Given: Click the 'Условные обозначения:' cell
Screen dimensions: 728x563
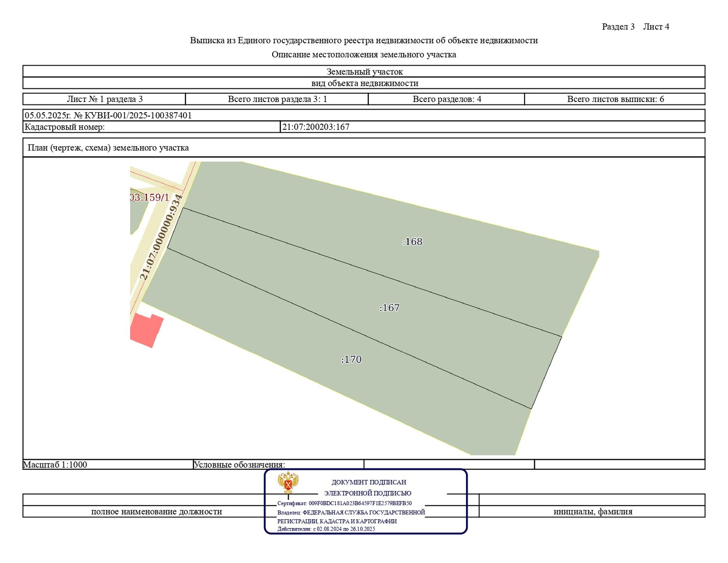Looking at the screenshot, I should 279,464.
